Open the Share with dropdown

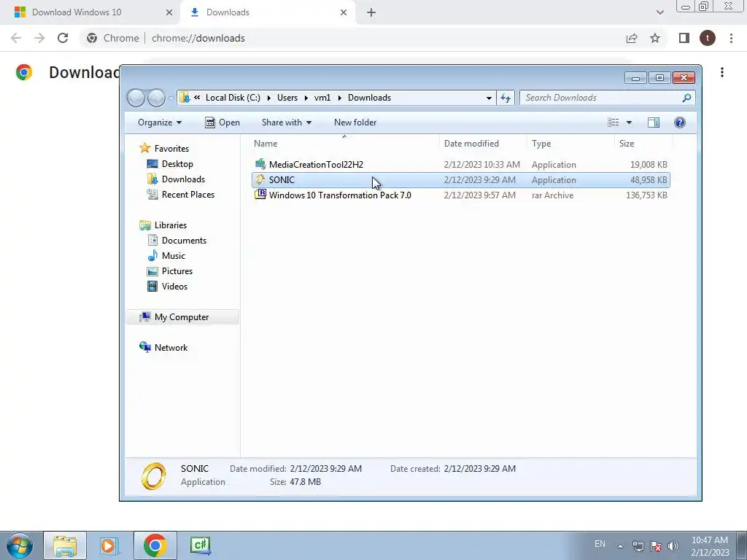[x=286, y=122]
